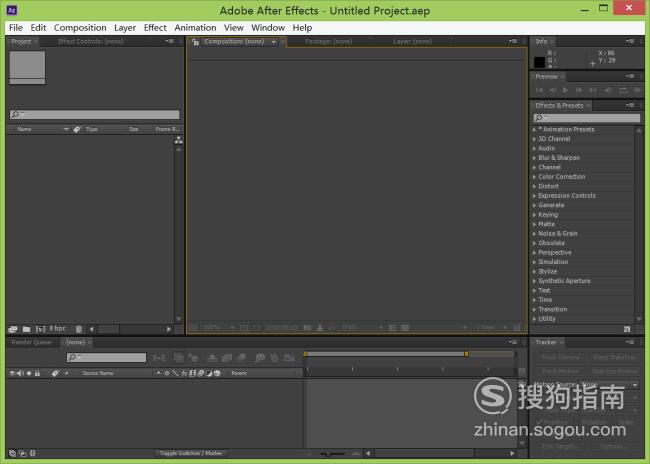Screen dimensions: 650x464
Task: Expand the Blur & Sharpen effects category
Action: pyautogui.click(x=534, y=158)
